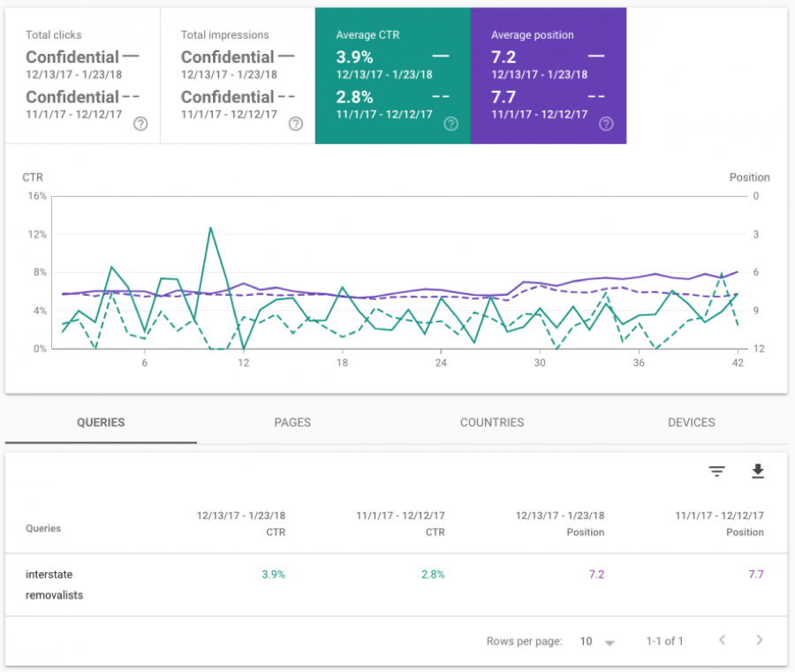Open help tooltip for Average CTR
Viewport: 795px width, 672px height.
point(450,125)
